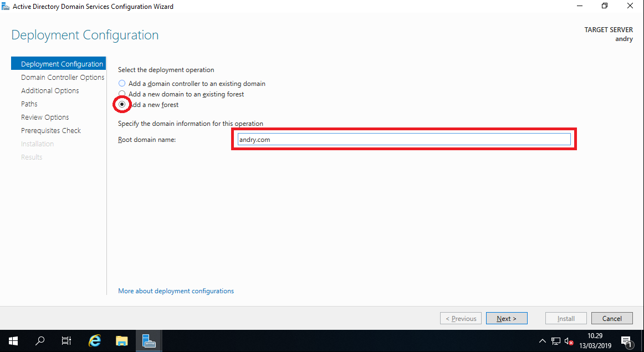
Task: Launch Internet Explorer from taskbar
Action: coord(95,341)
